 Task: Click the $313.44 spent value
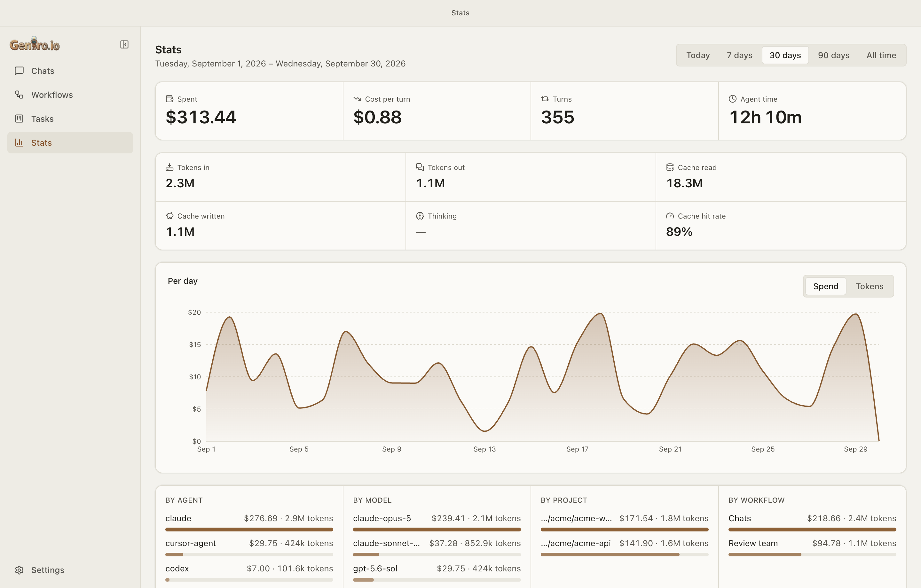click(x=201, y=117)
